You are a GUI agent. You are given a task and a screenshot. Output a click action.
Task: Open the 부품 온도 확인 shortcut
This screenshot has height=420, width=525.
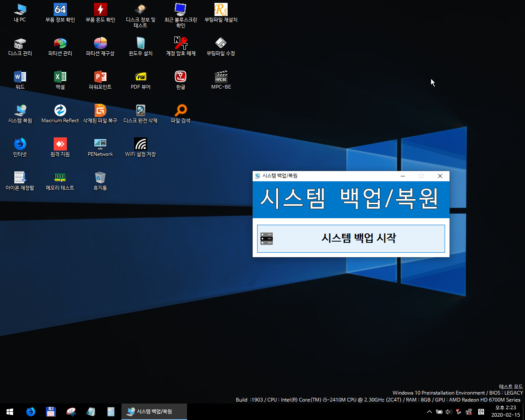pos(100,13)
